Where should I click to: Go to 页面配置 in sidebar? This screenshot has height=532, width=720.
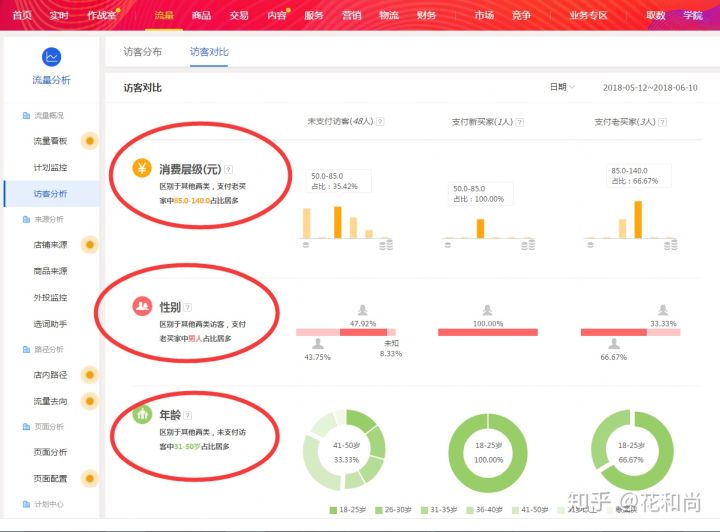(50, 478)
